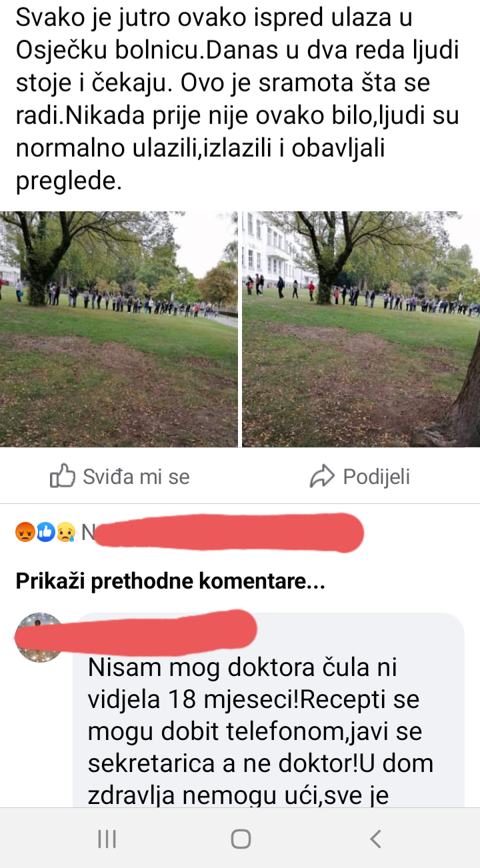This screenshot has width=480, height=868.
Task: Open the sad crying reaction emoji
Action: coord(65,532)
